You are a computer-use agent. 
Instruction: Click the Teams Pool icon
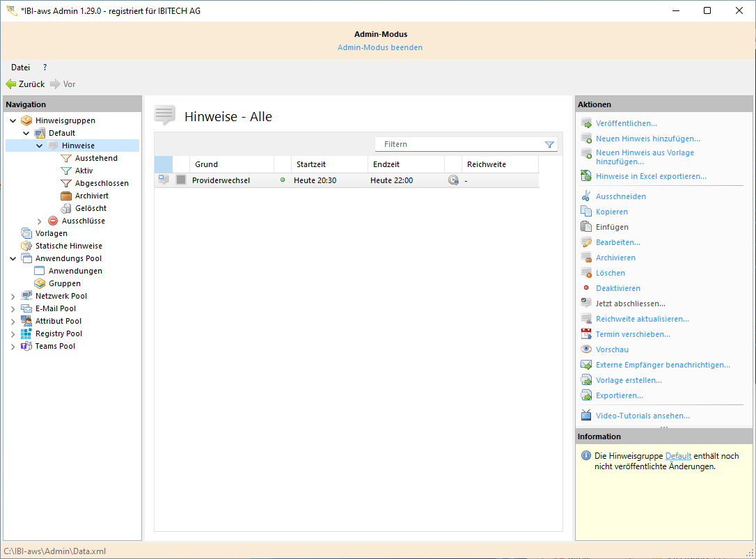(26, 346)
